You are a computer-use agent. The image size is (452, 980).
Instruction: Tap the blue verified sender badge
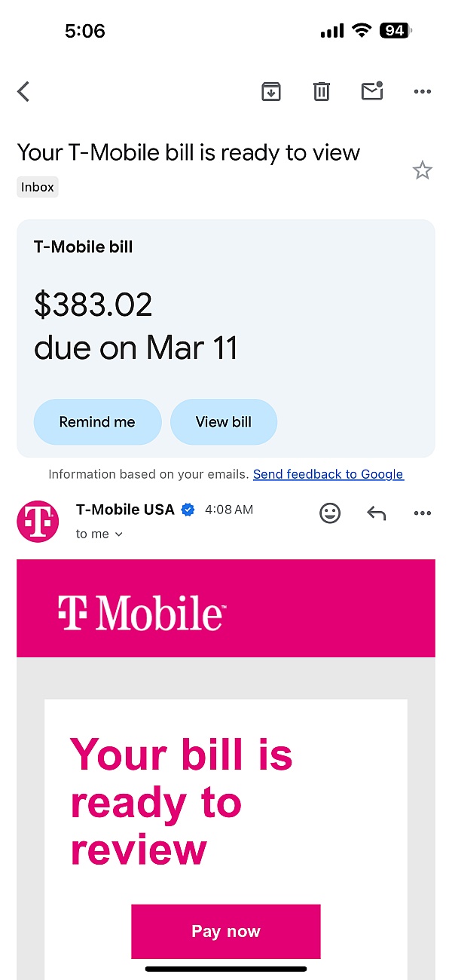click(188, 510)
